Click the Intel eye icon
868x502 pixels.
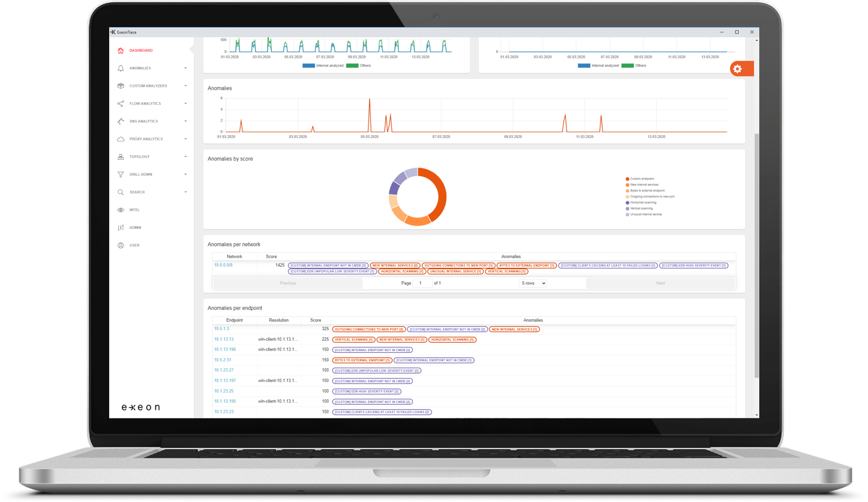point(121,210)
